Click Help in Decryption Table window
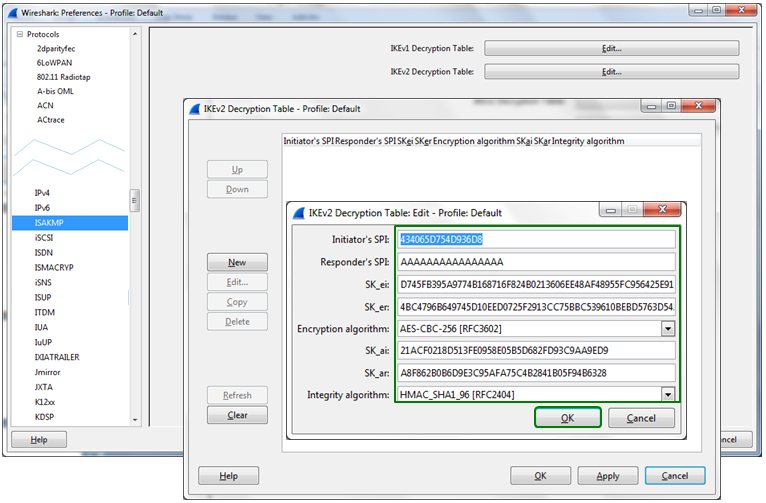This screenshot has width=766, height=503. coord(229,476)
